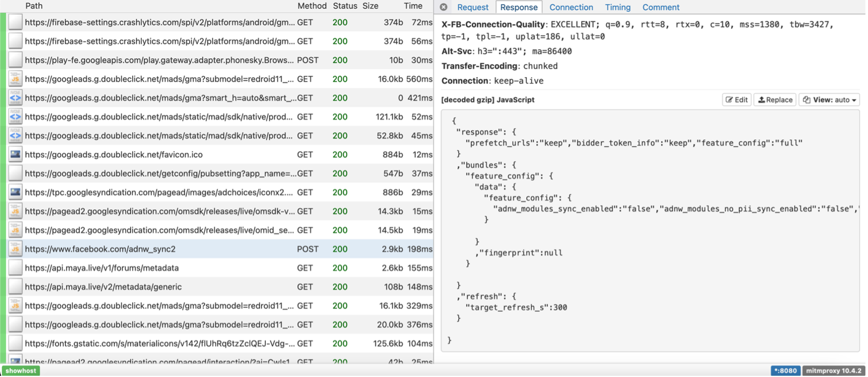Screen dimensions: 868x377
Task: Switch to the Request tab
Action: click(x=472, y=7)
